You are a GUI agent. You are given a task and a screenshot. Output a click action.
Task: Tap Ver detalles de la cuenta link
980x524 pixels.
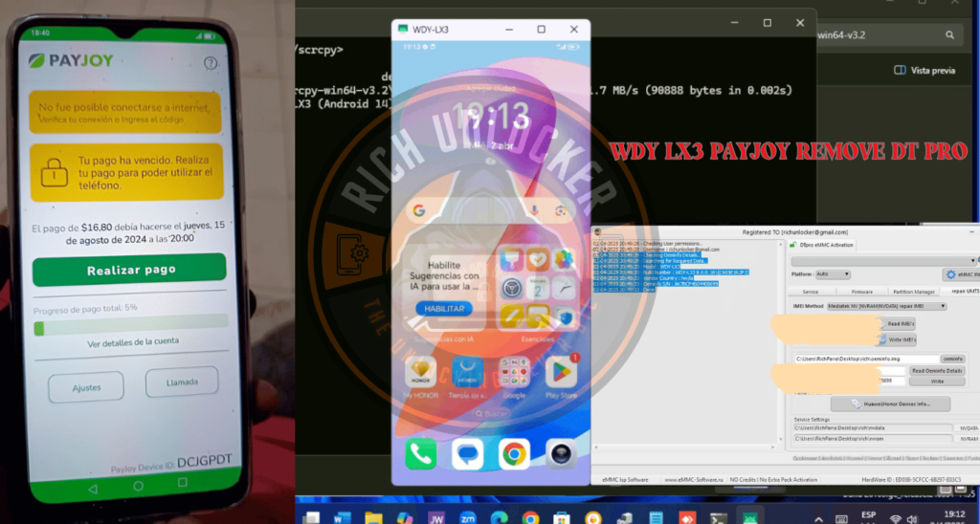132,342
